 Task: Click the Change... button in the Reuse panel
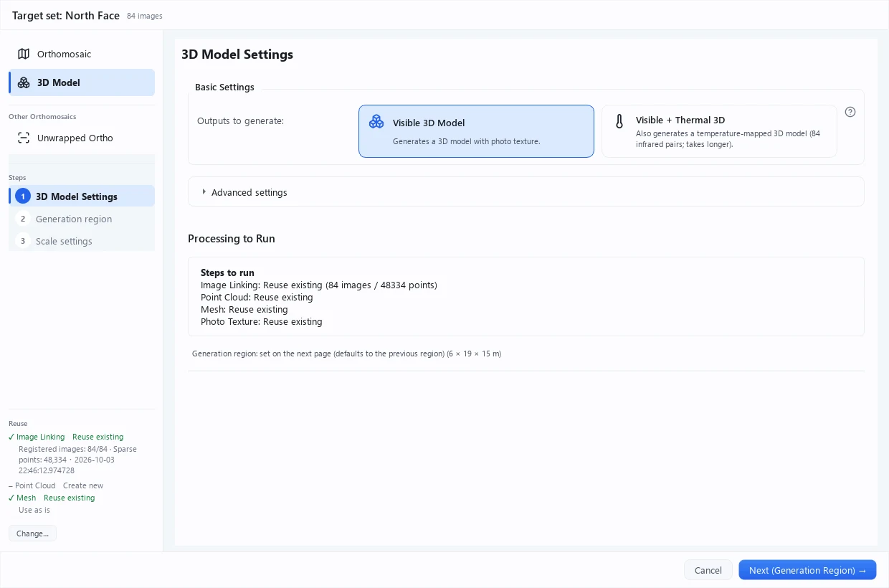coord(32,534)
